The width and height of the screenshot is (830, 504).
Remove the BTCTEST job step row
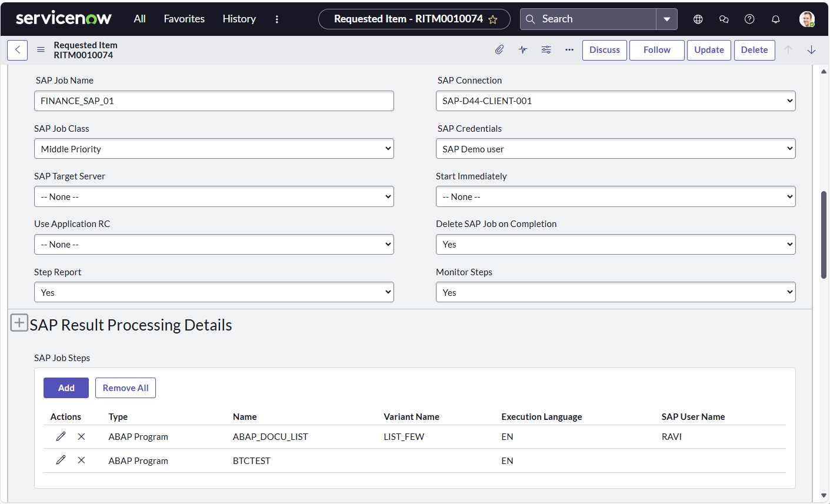[x=81, y=460]
